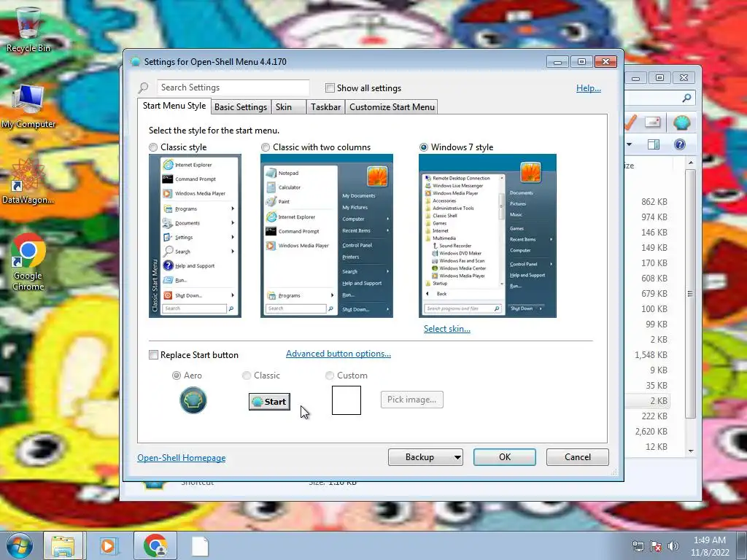The height and width of the screenshot is (560, 747).
Task: Open the Taskbar tab
Action: click(326, 107)
